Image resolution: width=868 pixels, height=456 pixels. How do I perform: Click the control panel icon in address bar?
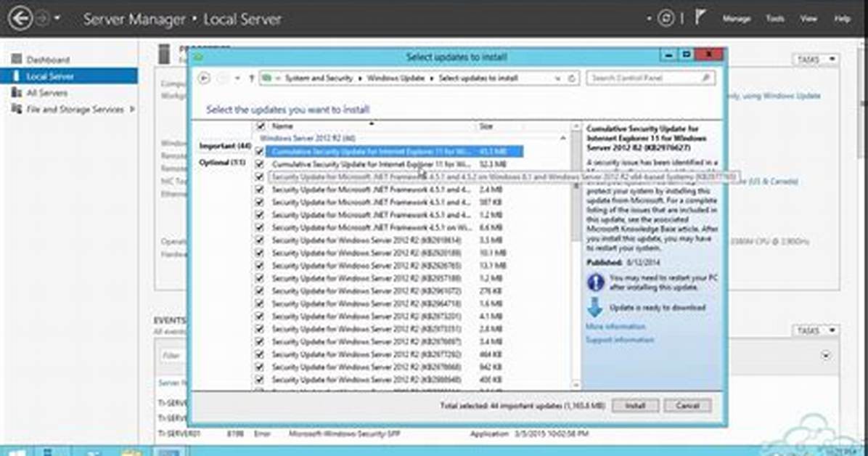[x=267, y=78]
